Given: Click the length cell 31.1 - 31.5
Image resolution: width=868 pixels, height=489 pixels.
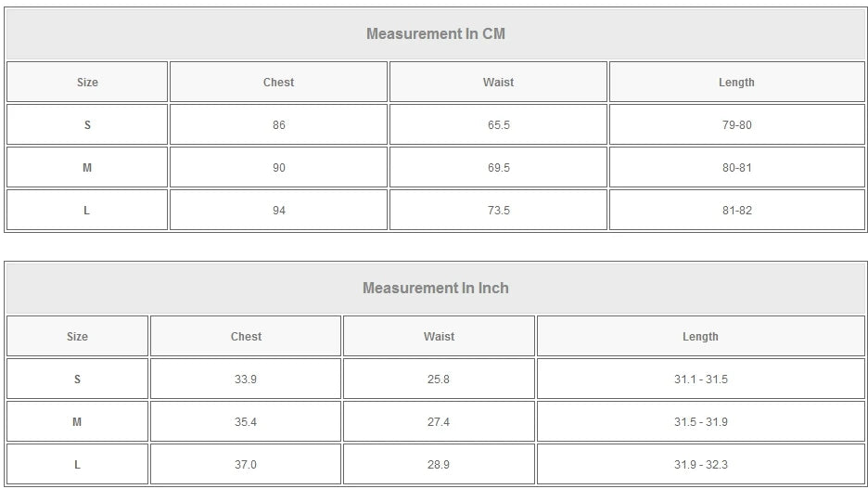Looking at the screenshot, I should coord(700,380).
